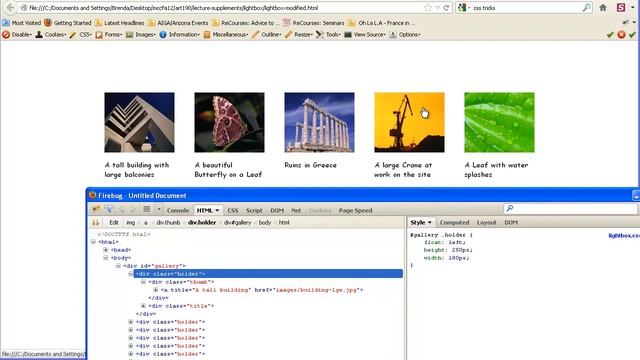The width and height of the screenshot is (640, 360).
Task: Bookmark this page with the star icon
Action: (427, 8)
